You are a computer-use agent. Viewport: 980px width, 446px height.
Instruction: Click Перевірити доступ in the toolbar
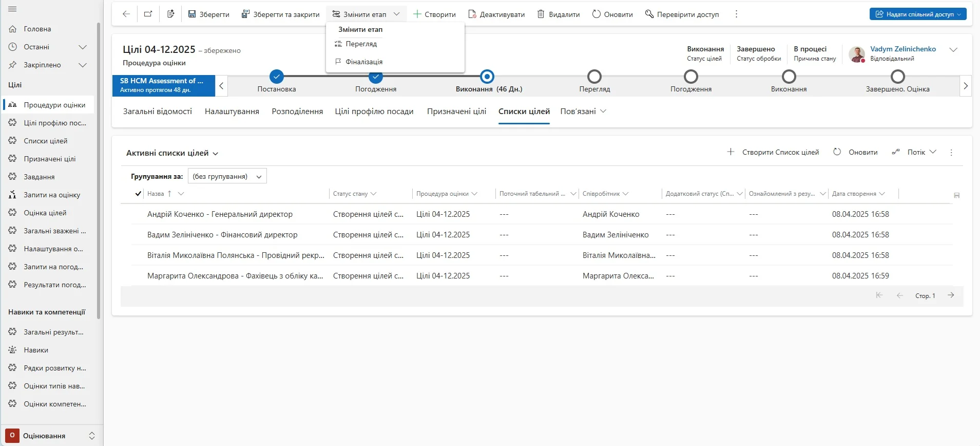682,14
